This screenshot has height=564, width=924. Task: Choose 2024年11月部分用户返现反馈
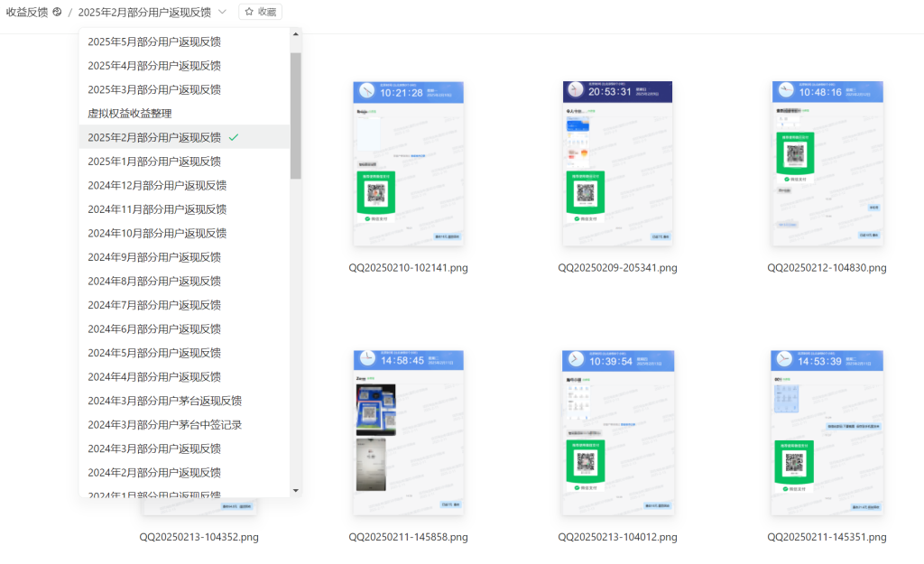coord(184,209)
